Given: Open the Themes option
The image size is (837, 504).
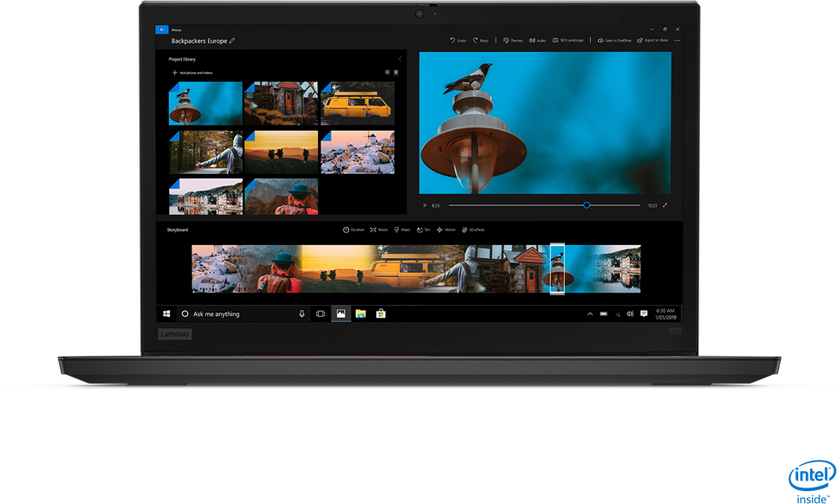Looking at the screenshot, I should pos(513,41).
